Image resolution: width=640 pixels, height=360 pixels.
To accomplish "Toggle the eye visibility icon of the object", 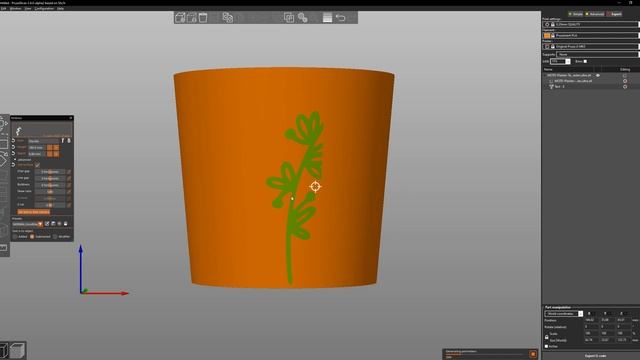I will 598,76.
